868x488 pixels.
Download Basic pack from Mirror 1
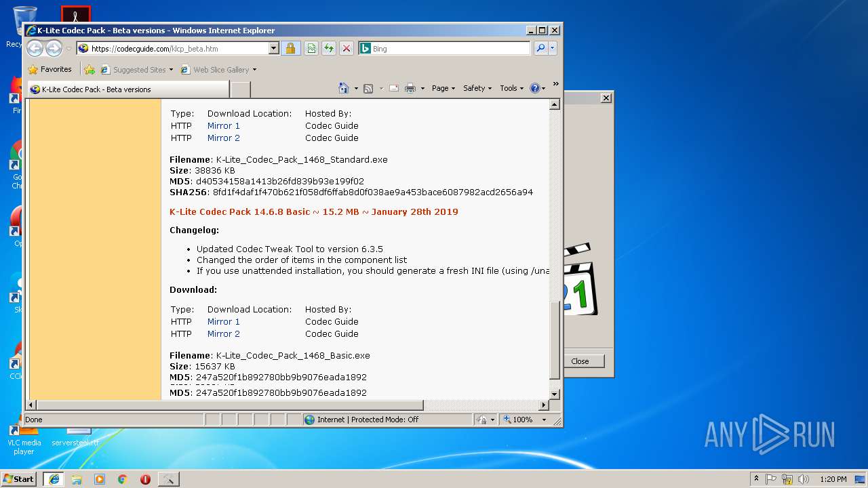[x=224, y=322]
